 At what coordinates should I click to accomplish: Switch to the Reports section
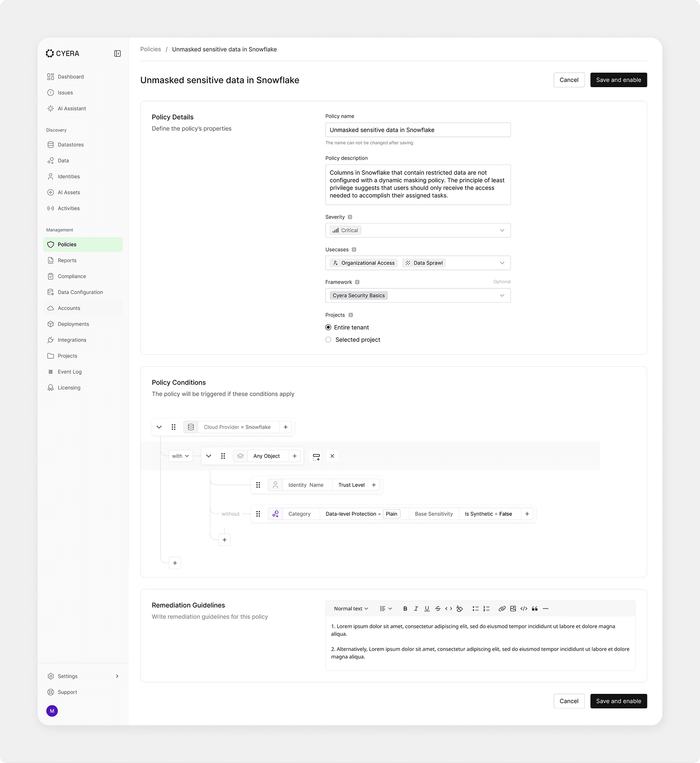click(x=67, y=260)
